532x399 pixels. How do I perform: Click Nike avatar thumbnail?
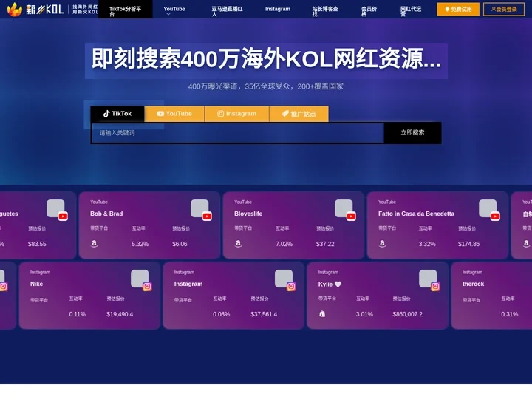pyautogui.click(x=140, y=279)
